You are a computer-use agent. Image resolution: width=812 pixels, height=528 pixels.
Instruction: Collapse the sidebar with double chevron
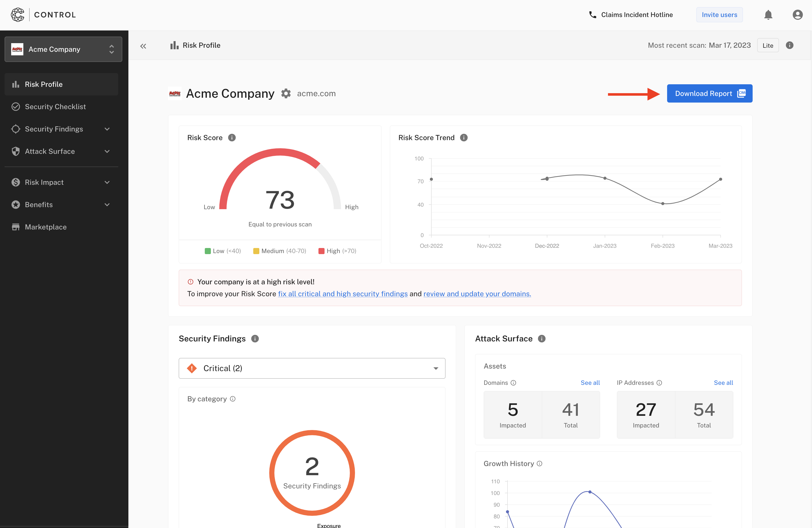143,46
